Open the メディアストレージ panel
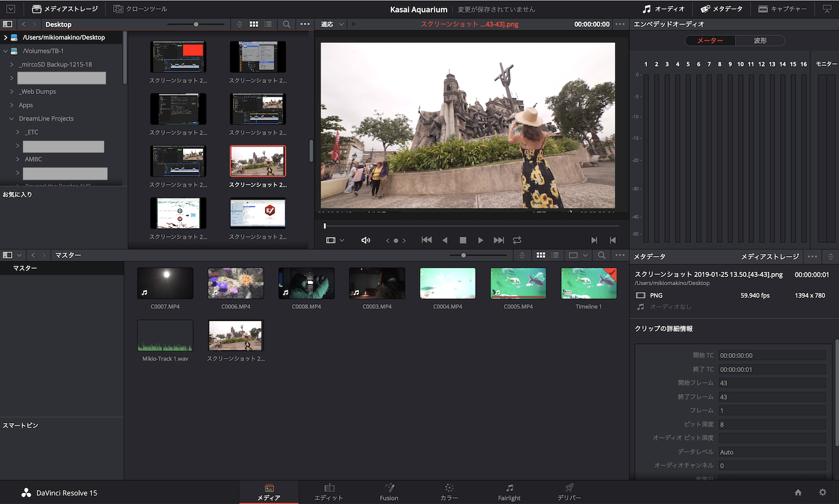Screen dimensions: 839x504 tap(65, 9)
